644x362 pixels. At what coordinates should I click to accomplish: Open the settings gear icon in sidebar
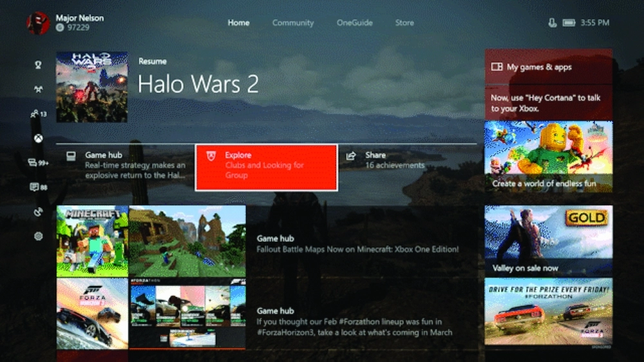[38, 236]
